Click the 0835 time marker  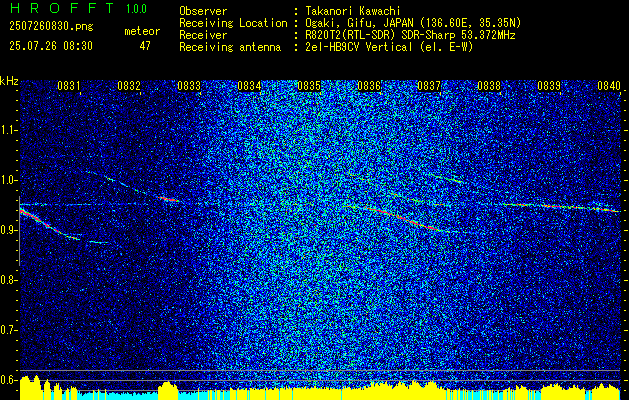(309, 86)
